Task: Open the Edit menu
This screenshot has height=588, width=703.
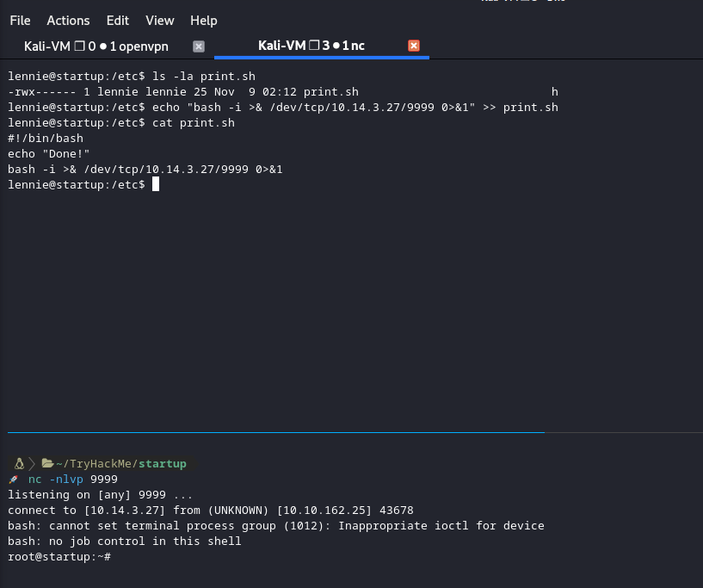Action: [x=118, y=21]
